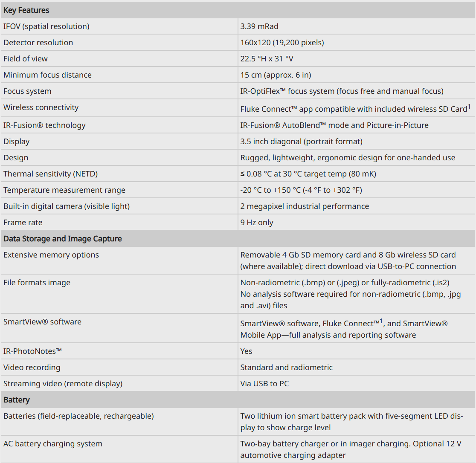
Task: Click the File formats image row label
Action: coord(37,283)
